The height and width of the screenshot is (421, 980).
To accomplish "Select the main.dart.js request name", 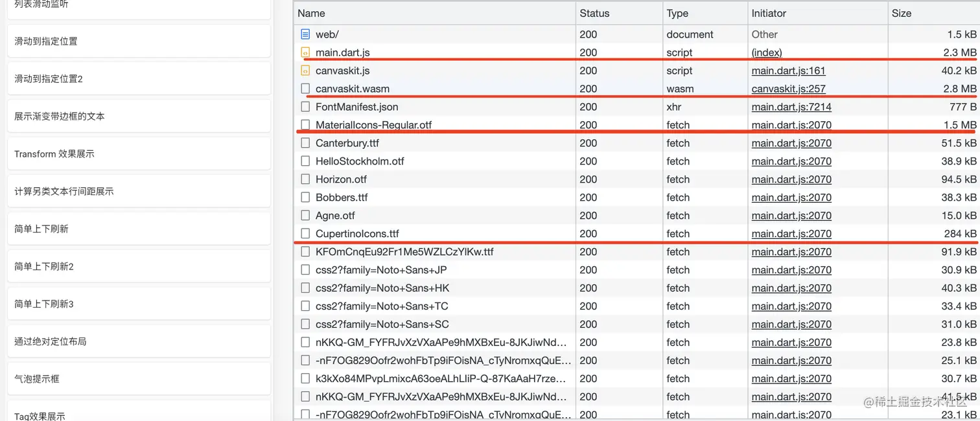I will 342,52.
